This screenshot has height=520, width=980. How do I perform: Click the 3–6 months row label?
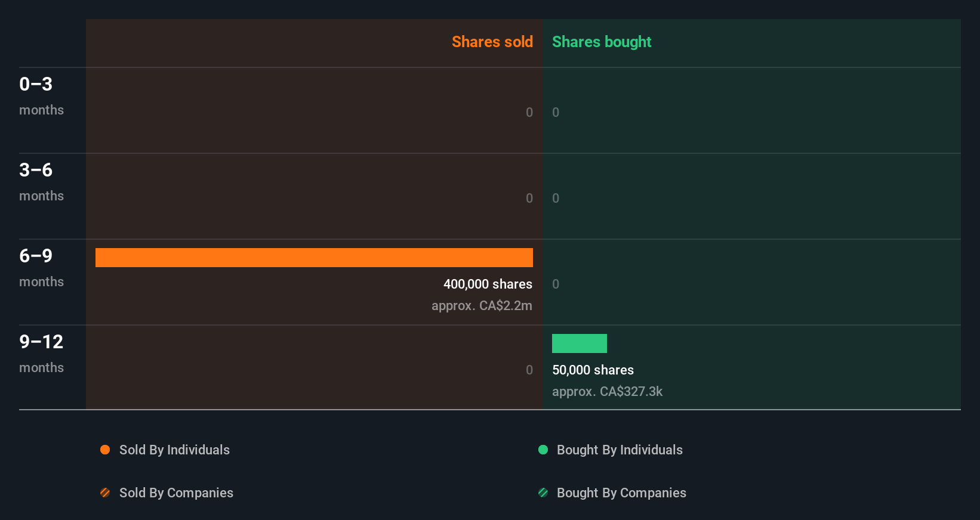pyautogui.click(x=41, y=182)
